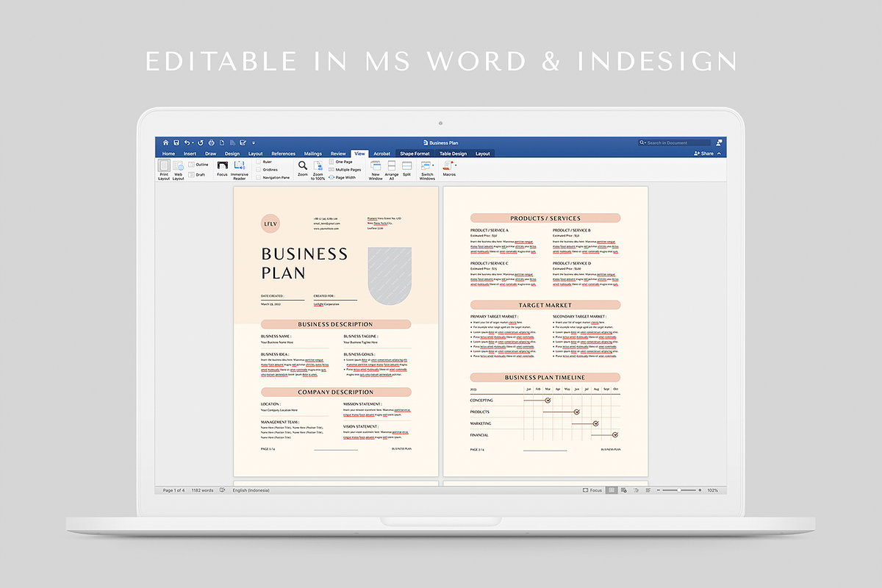Screen dimensions: 882x588
Task: Print the document using the printer icon
Action: pyautogui.click(x=211, y=143)
